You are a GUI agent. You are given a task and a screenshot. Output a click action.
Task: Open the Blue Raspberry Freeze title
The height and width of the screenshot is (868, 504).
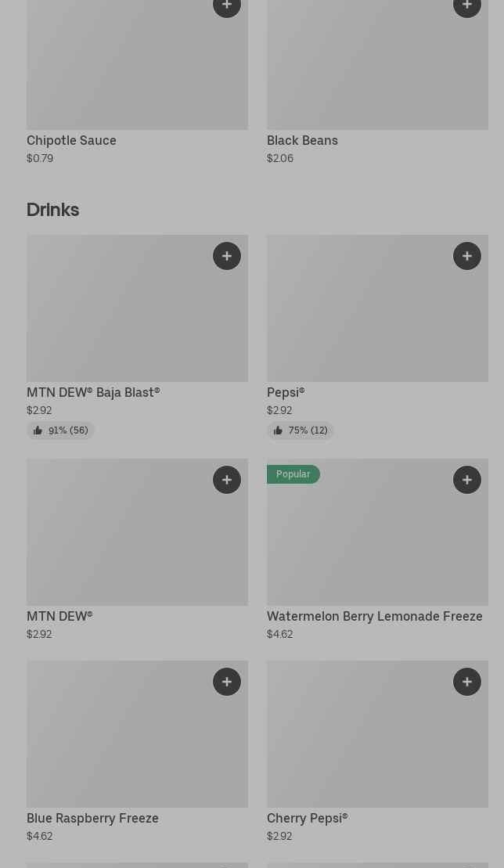point(92,819)
